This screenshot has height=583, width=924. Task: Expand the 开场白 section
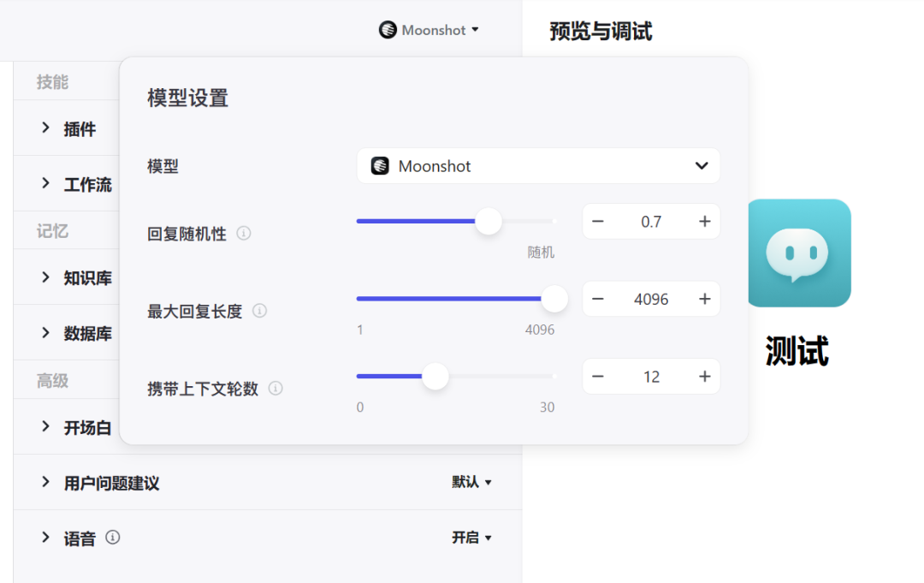pos(45,426)
